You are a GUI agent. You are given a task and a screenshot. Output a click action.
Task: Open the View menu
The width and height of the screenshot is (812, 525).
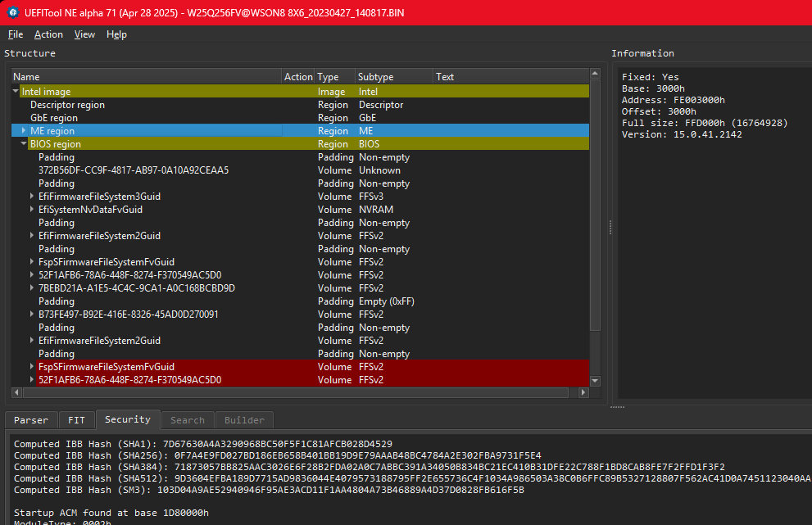pos(84,34)
